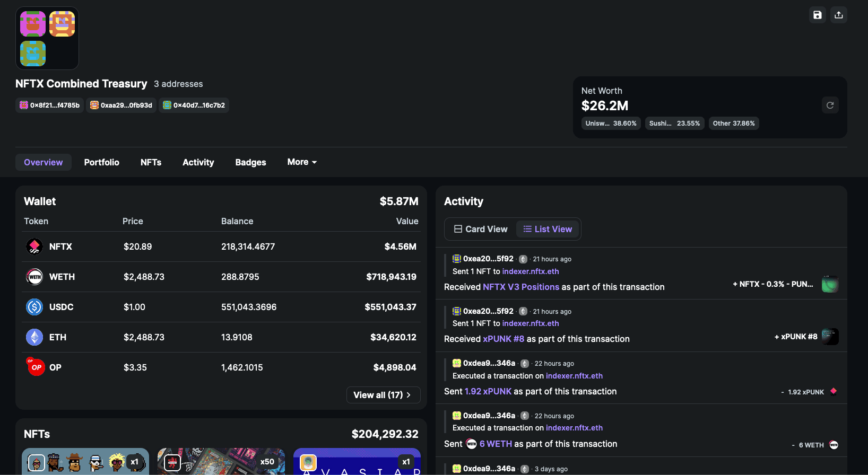Click the WETH token icon
The height and width of the screenshot is (475, 868).
click(34, 277)
